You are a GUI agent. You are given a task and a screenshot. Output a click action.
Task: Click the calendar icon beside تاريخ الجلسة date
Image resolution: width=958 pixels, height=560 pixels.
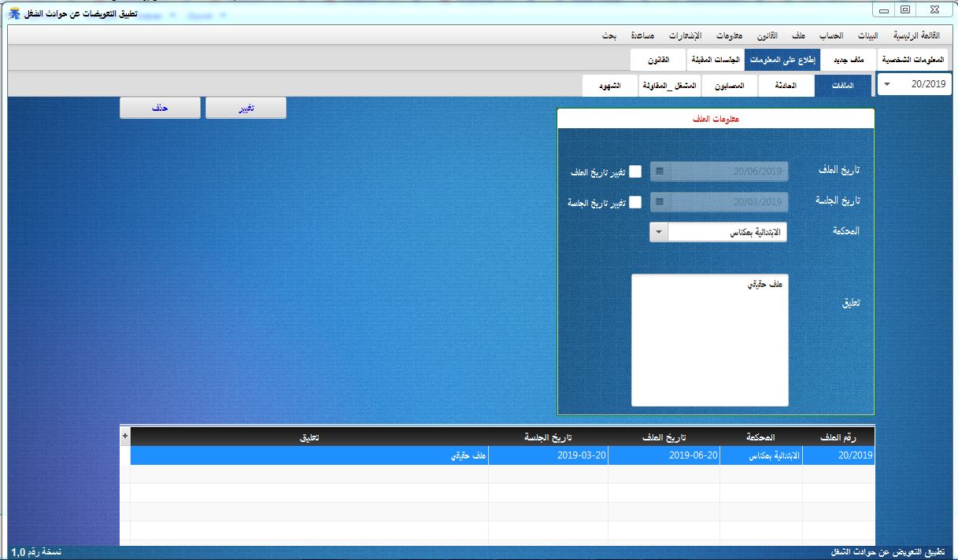click(x=658, y=202)
